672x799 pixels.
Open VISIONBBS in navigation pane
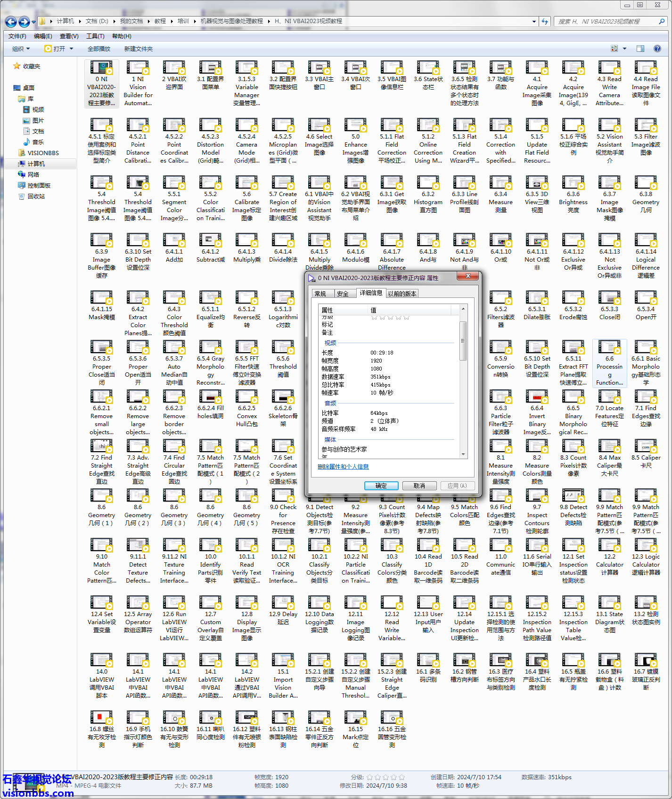pos(39,153)
